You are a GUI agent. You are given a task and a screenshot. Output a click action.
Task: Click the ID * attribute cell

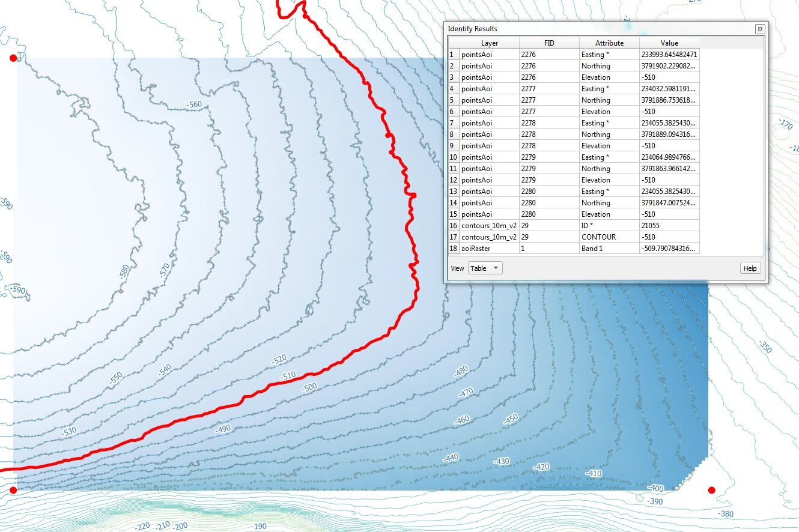[x=609, y=225]
